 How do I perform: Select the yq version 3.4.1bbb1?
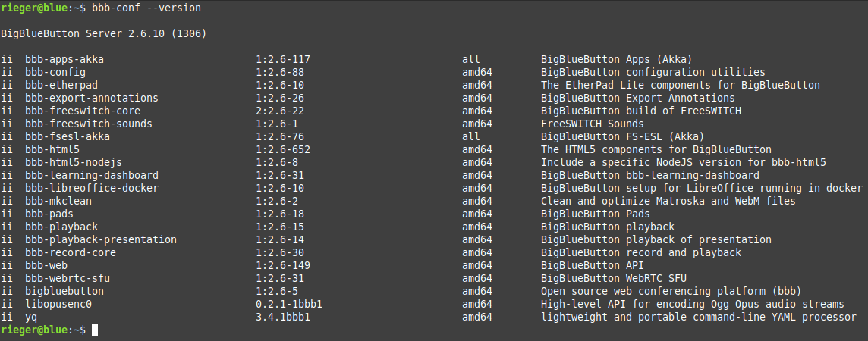tap(283, 318)
